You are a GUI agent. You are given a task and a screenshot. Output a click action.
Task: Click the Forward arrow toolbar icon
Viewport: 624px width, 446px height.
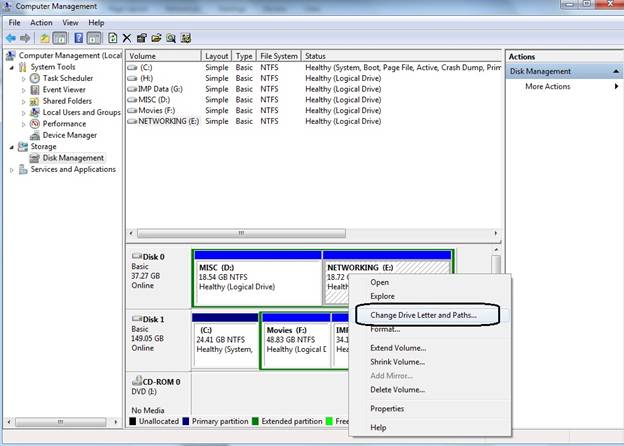[25, 38]
